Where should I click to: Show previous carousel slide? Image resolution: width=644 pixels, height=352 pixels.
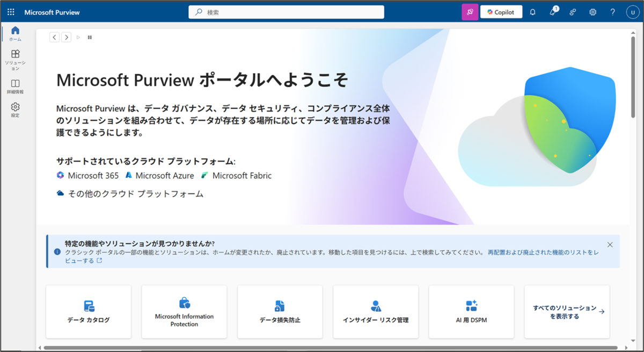[x=55, y=37]
